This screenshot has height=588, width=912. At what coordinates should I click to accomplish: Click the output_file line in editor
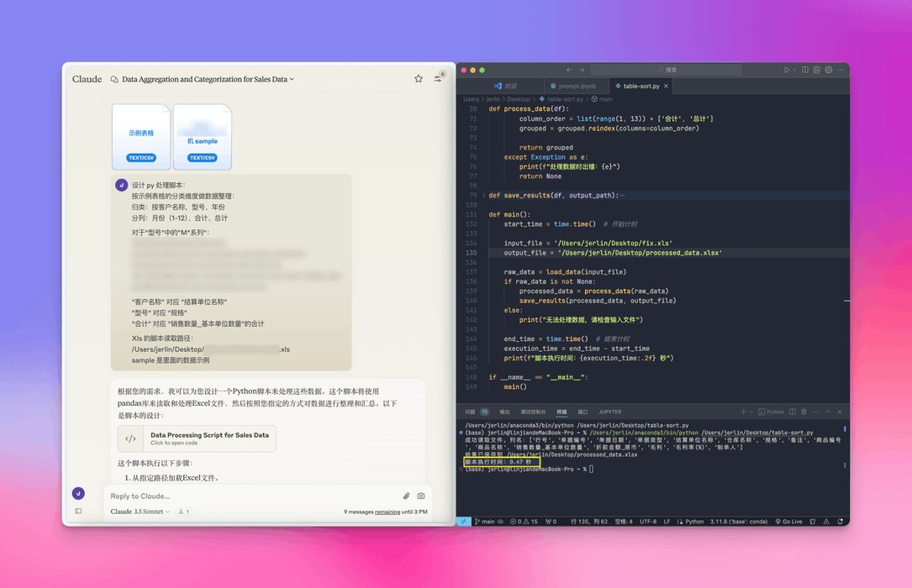pyautogui.click(x=613, y=253)
